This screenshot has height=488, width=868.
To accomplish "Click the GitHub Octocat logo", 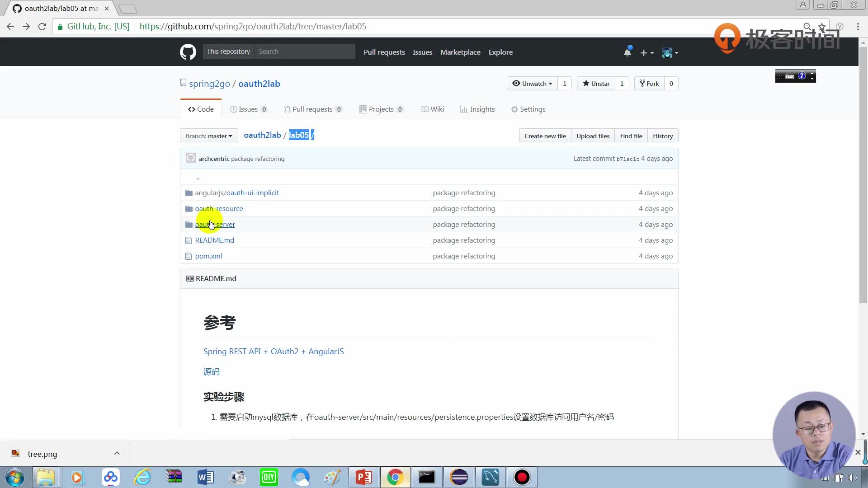I will pyautogui.click(x=188, y=52).
